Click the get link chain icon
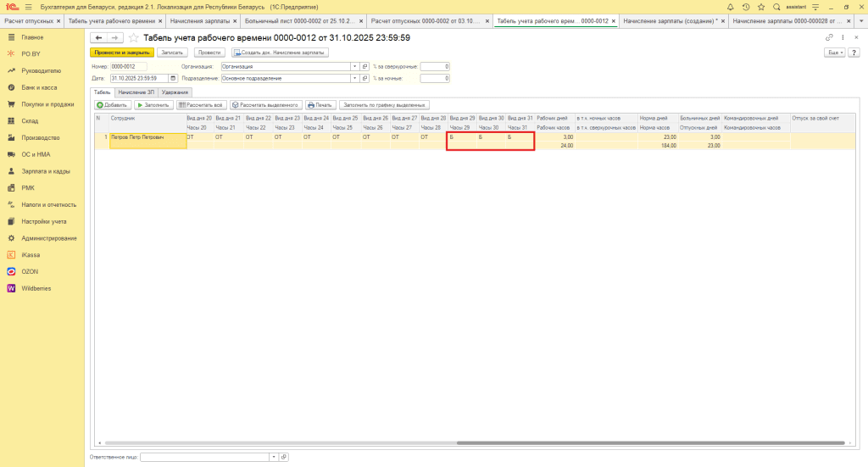The width and height of the screenshot is (868, 467). (829, 38)
